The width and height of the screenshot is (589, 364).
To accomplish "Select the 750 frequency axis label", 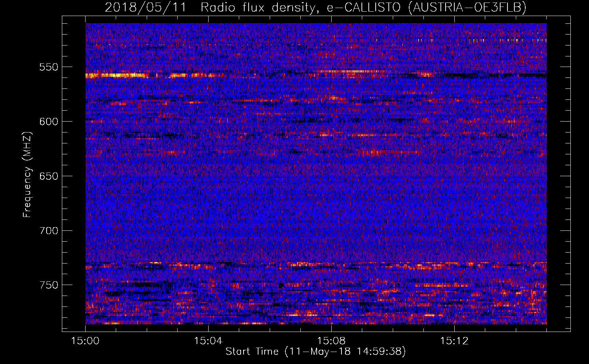I will (x=49, y=285).
